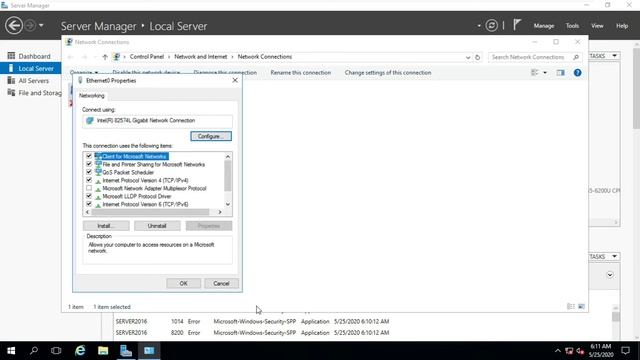Screen dimensions: 640x360
Task: Open taskbar search magnifier
Action: (x=34, y=351)
